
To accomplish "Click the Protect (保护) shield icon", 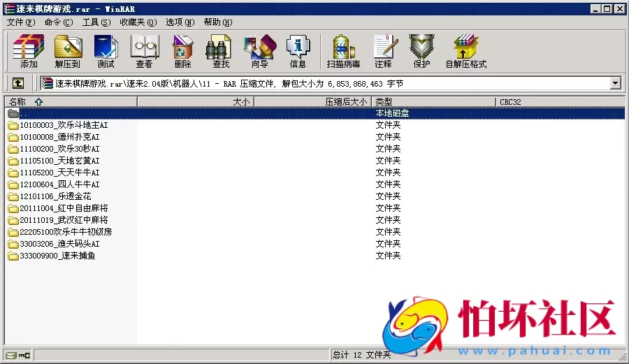I will click(421, 51).
